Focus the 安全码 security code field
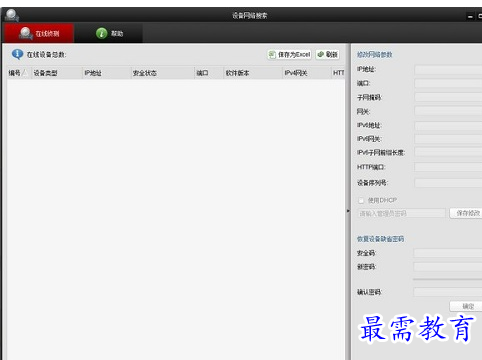The height and width of the screenshot is (360, 482). 448,253
